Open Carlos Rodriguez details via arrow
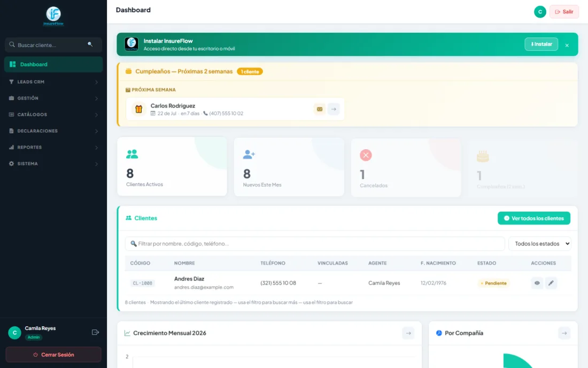Image resolution: width=588 pixels, height=368 pixels. (x=334, y=109)
